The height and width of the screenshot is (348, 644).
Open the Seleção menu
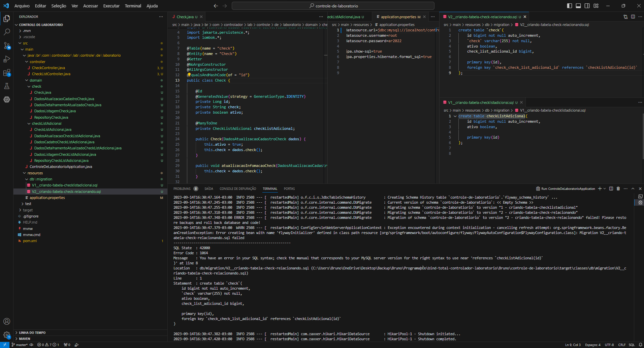point(59,6)
